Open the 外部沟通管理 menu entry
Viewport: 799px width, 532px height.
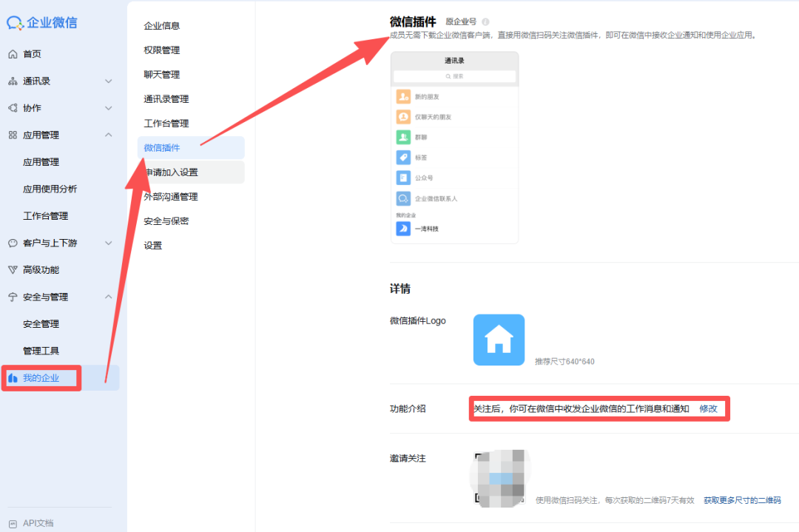[169, 196]
